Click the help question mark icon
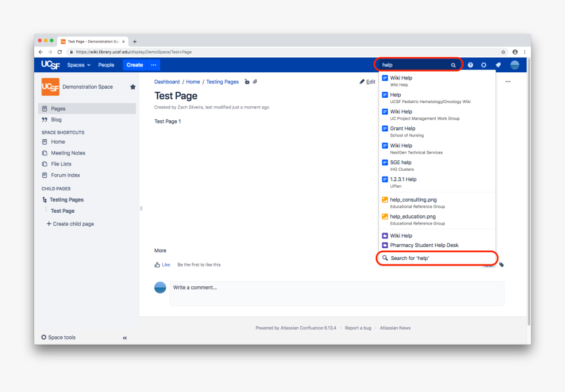 [x=470, y=65]
